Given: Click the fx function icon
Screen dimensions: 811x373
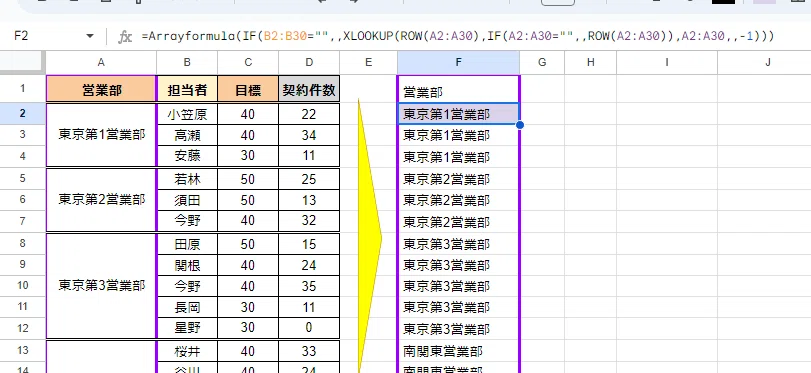Looking at the screenshot, I should (125, 37).
